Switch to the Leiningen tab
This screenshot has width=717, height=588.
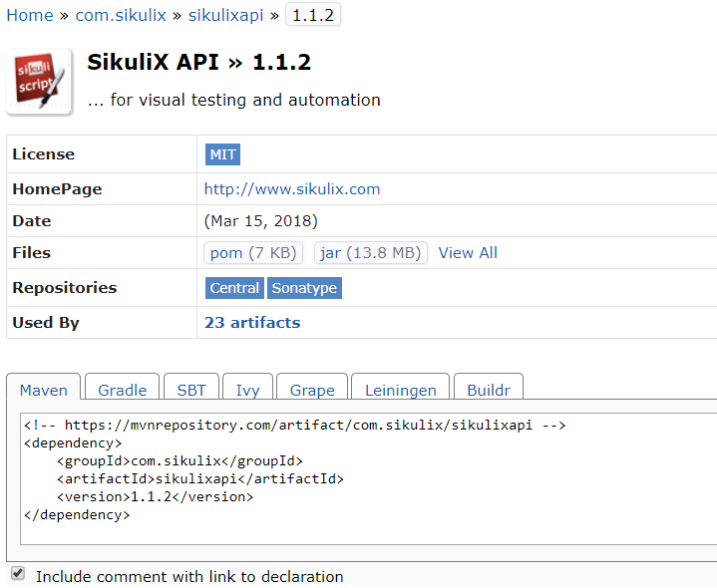(401, 387)
